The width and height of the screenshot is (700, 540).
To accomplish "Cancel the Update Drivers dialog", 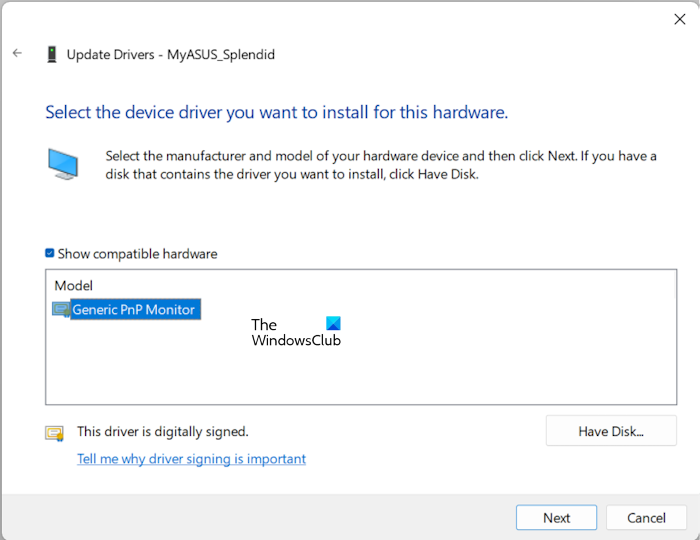I will tap(646, 518).
